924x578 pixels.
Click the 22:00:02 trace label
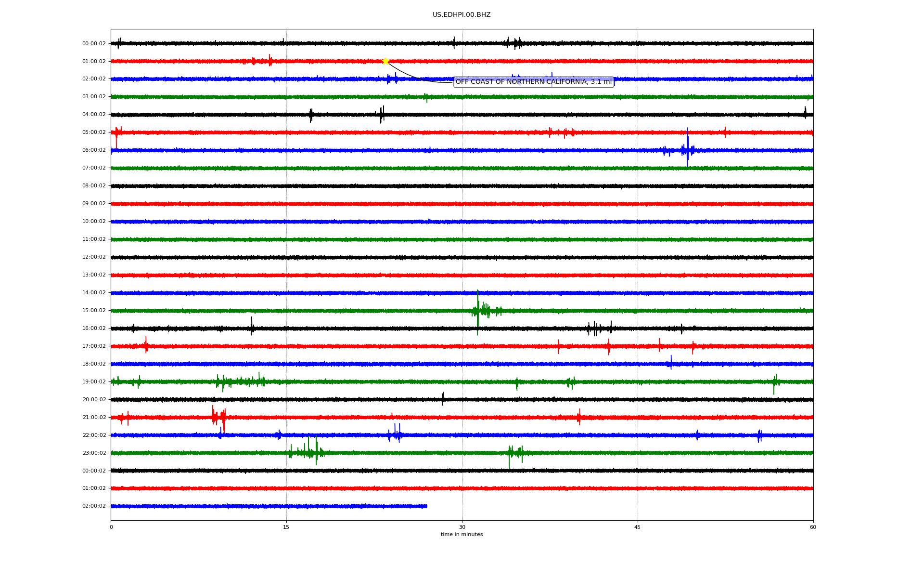[94, 435]
